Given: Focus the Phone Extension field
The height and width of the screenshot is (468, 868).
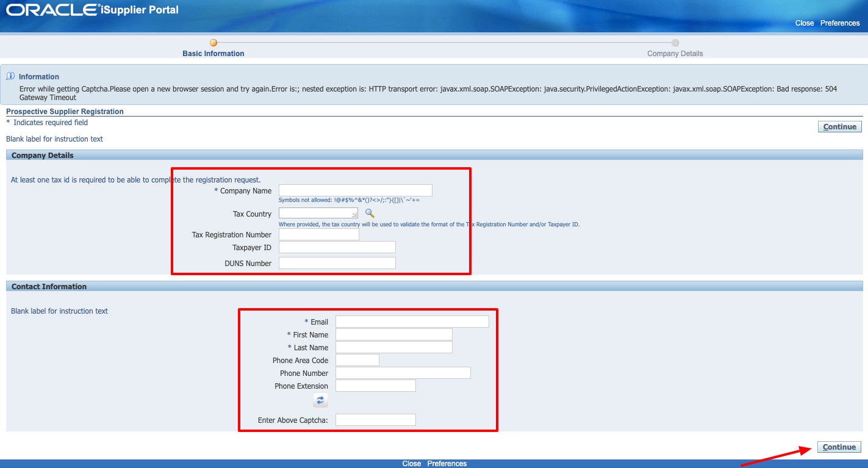Looking at the screenshot, I should [376, 386].
